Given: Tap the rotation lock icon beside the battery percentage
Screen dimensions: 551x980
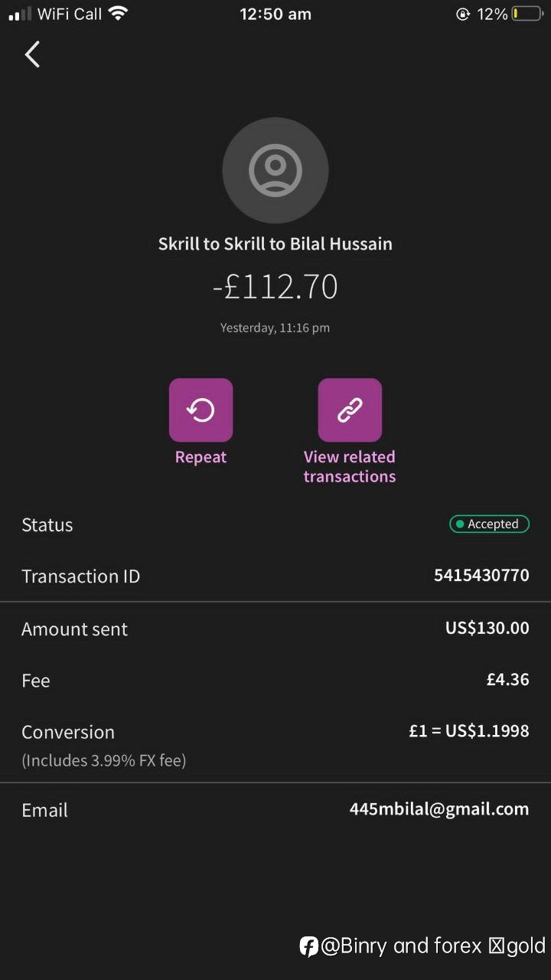Looking at the screenshot, I should (462, 14).
